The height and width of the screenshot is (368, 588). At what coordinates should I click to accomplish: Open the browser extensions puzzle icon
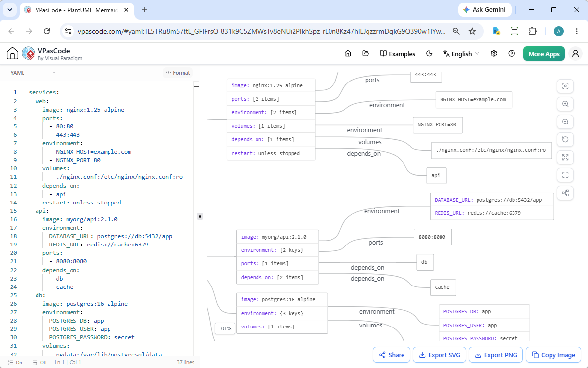532,31
